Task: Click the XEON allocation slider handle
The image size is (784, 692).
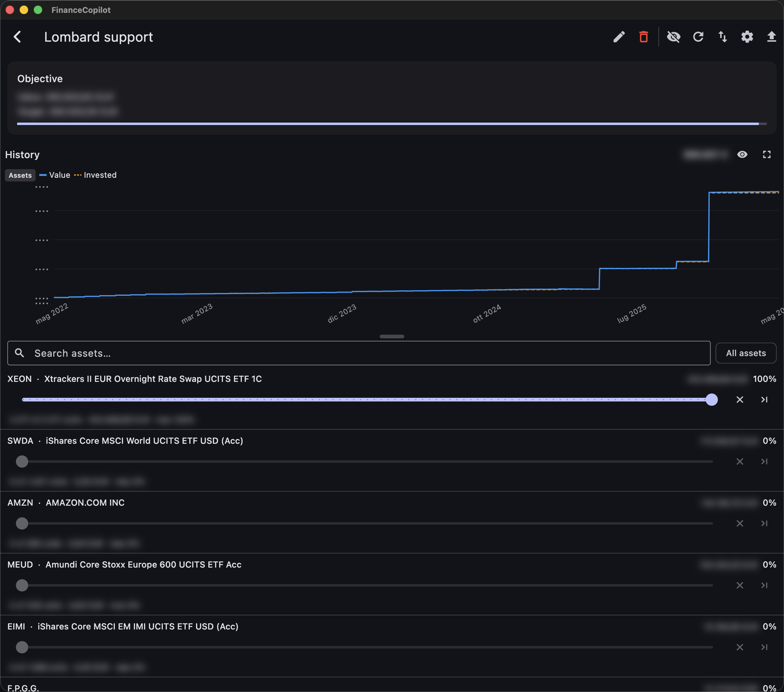Action: pyautogui.click(x=711, y=400)
